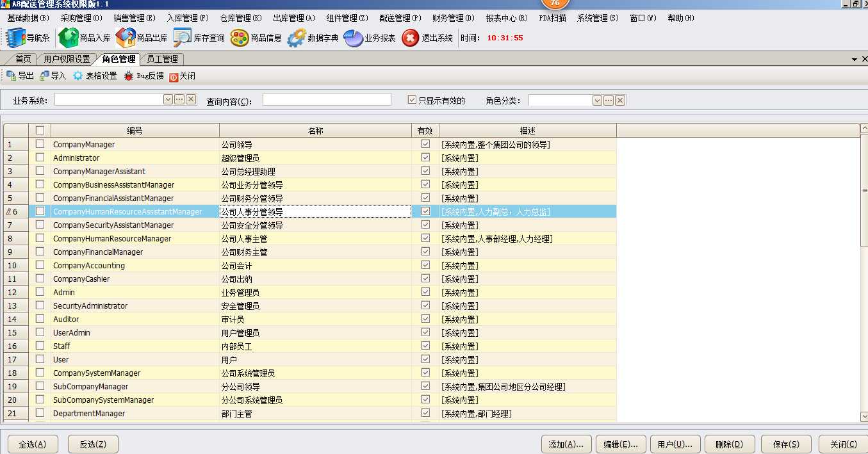Select the 超级管理员 name cell
This screenshot has width=868, height=454.
[x=315, y=158]
